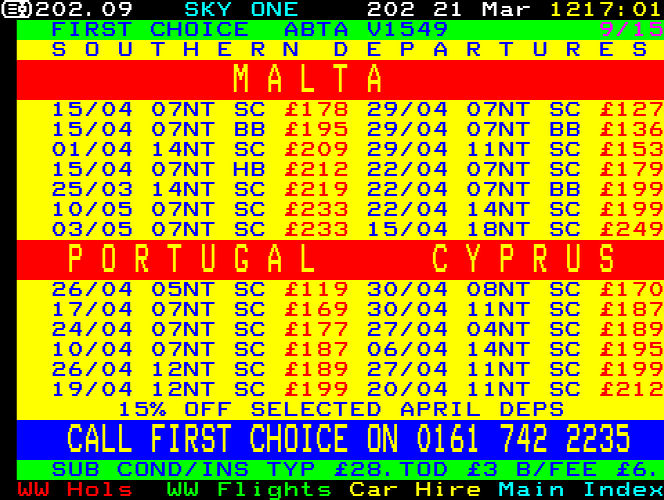This screenshot has height=500, width=664.
Task: Click the 9/15 subpage indicator
Action: point(630,29)
